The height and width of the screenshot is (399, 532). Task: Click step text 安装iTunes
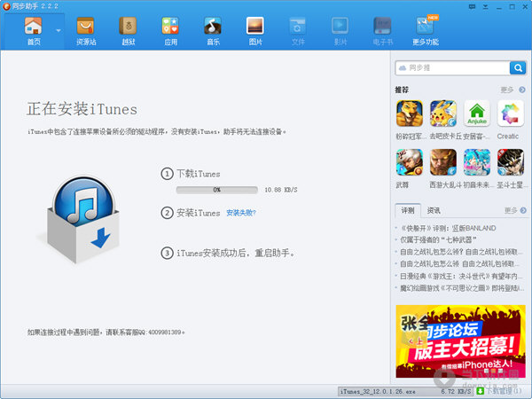point(199,213)
